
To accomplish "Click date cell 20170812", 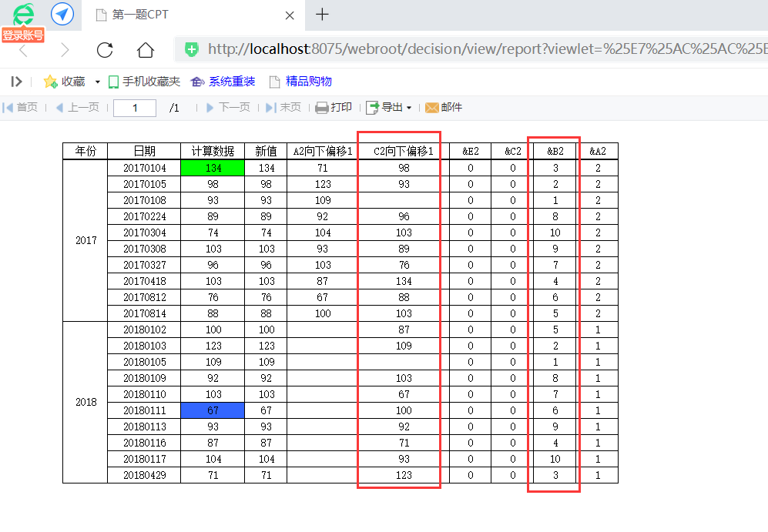I will tap(144, 297).
